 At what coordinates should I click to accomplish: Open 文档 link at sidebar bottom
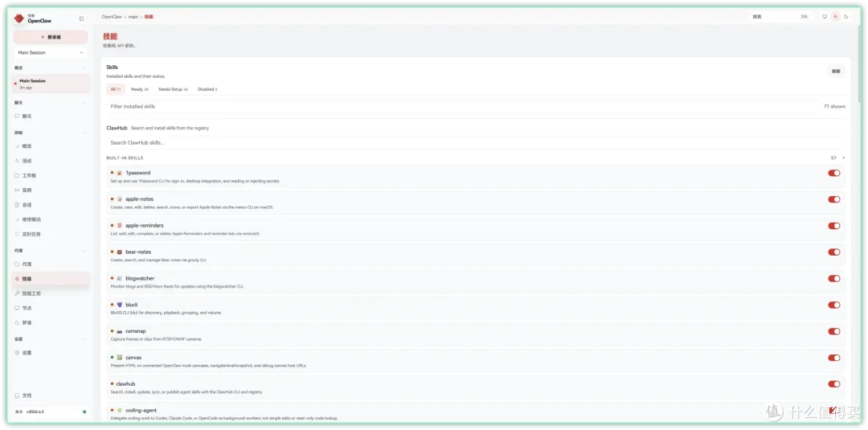click(x=51, y=395)
